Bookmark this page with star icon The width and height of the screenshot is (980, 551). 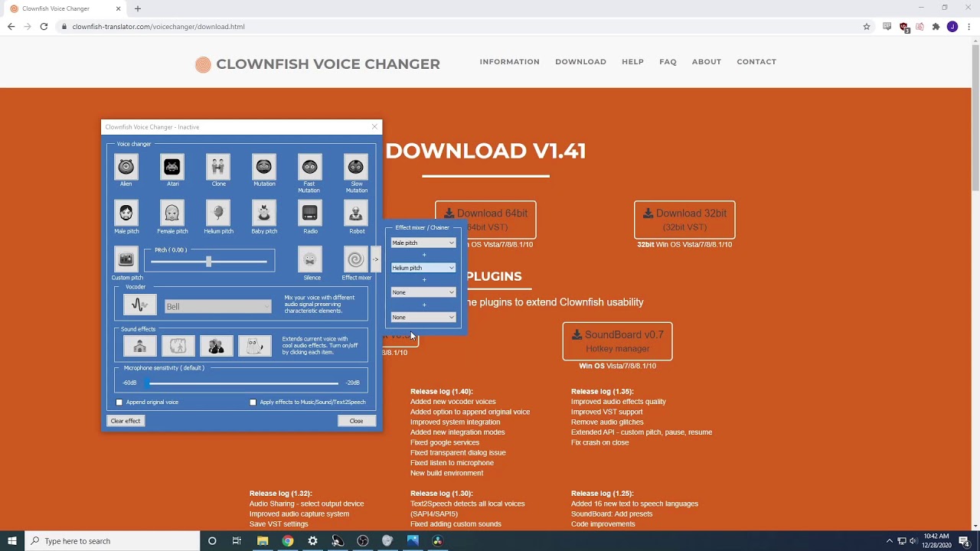point(867,27)
